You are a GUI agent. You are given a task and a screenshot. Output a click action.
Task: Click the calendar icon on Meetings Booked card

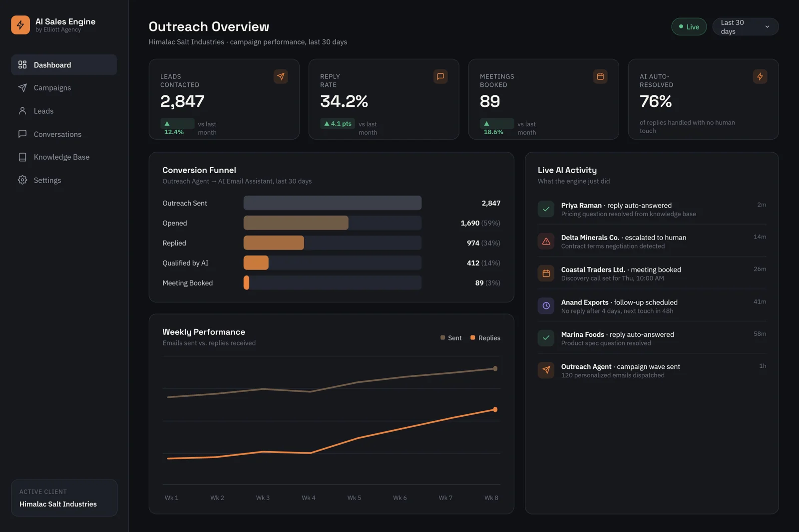pos(600,76)
